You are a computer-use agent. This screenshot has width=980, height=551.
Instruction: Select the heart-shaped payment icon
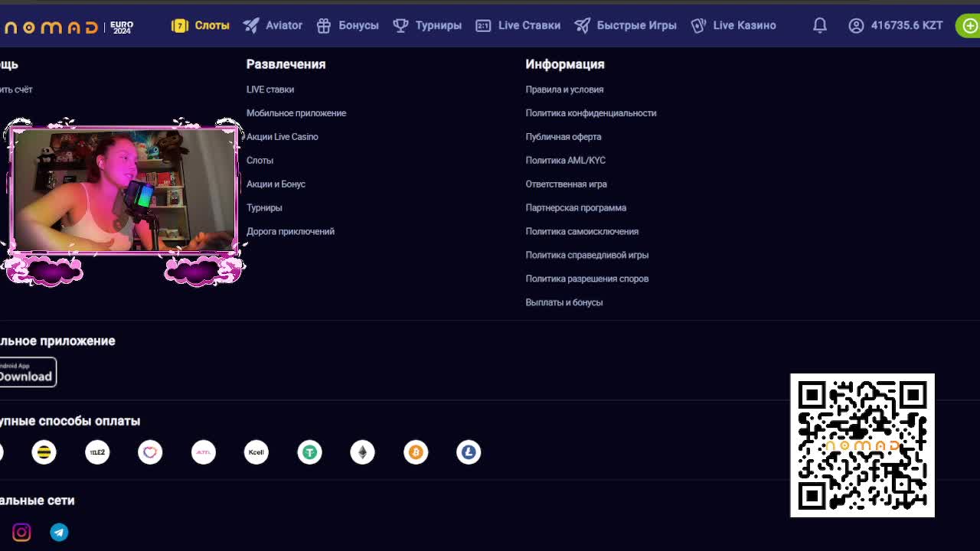click(150, 452)
